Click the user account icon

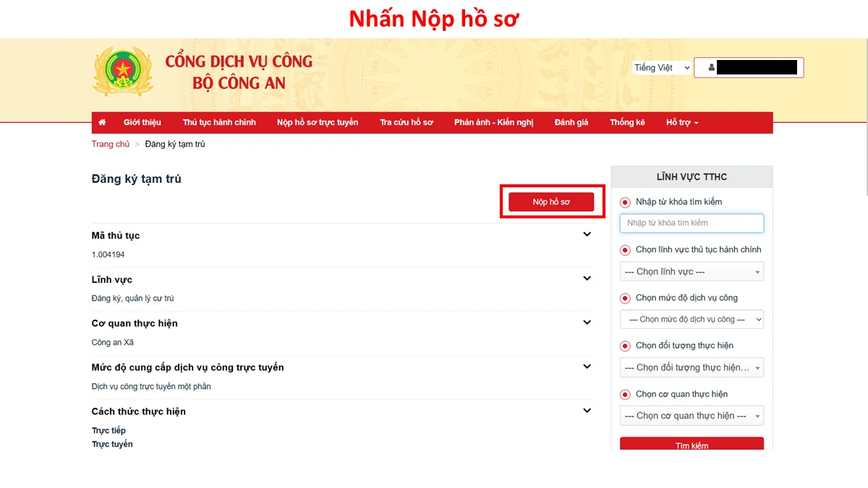[712, 68]
